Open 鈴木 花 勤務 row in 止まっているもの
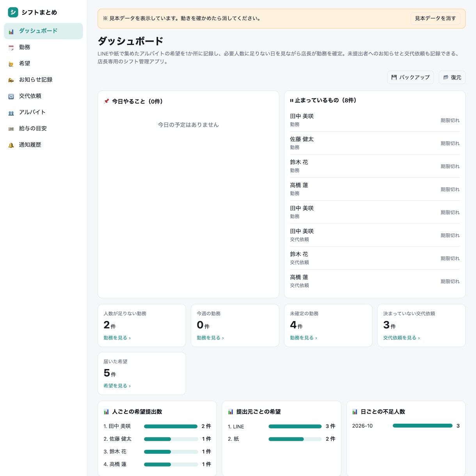This screenshot has width=476, height=476. click(x=375, y=166)
